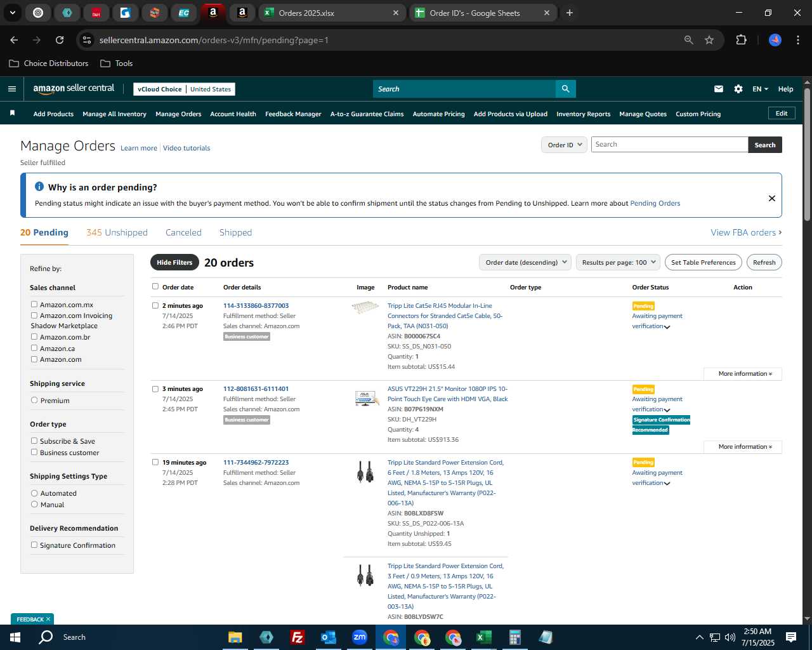This screenshot has height=650, width=812.
Task: View site information icon in address bar
Action: pos(88,40)
